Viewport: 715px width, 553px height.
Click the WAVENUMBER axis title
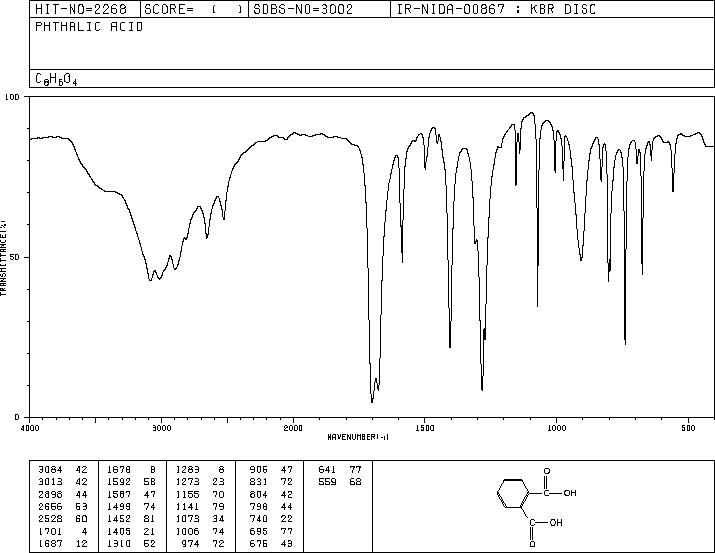coord(358,437)
